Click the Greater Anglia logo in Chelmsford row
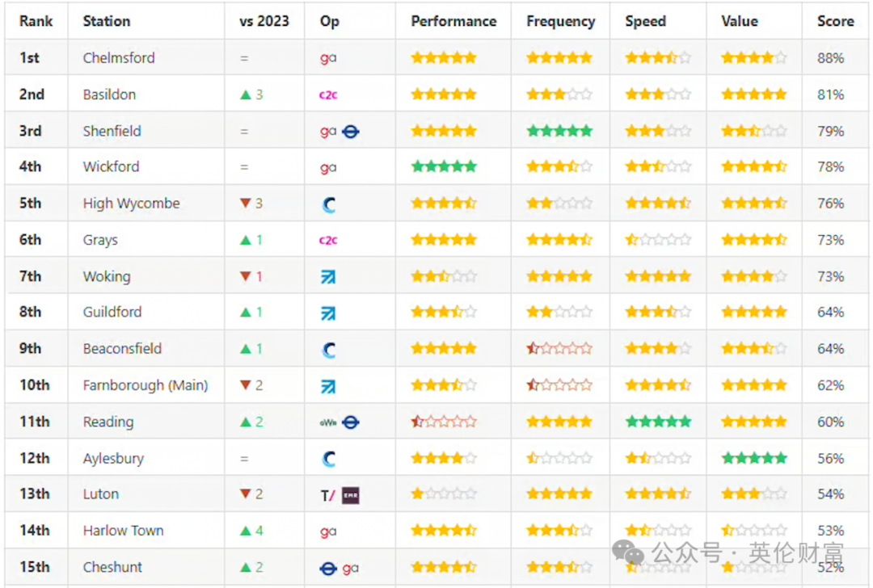Image resolution: width=873 pixels, height=588 pixels. 328,58
